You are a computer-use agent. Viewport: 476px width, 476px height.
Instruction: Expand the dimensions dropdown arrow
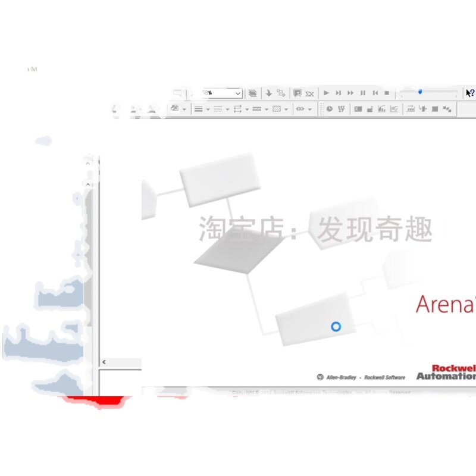tap(310, 109)
